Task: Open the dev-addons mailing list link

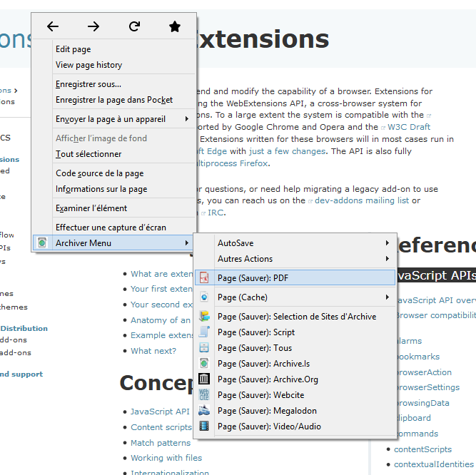Action: pos(362,200)
